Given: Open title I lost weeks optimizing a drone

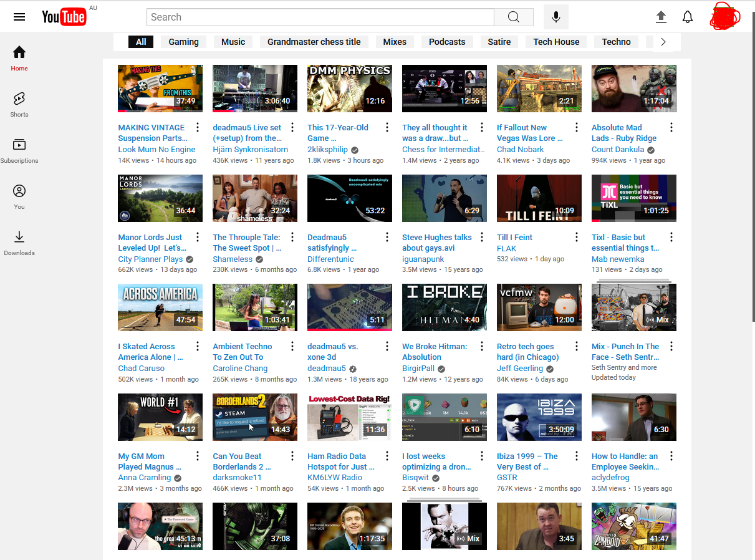Looking at the screenshot, I should pos(436,461).
